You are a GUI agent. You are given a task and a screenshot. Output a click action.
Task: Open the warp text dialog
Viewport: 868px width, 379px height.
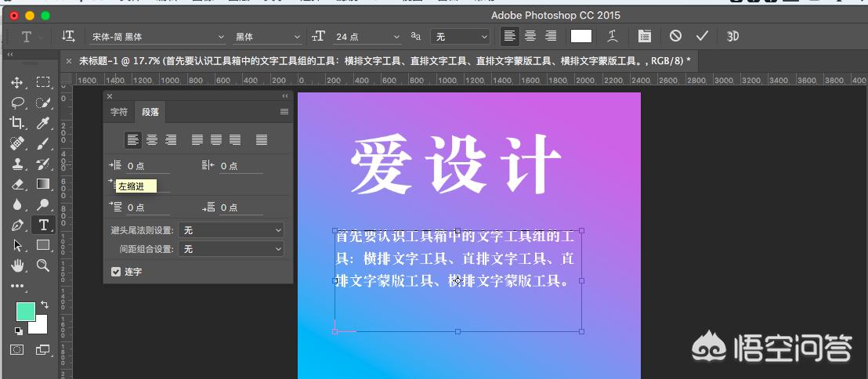pos(613,37)
